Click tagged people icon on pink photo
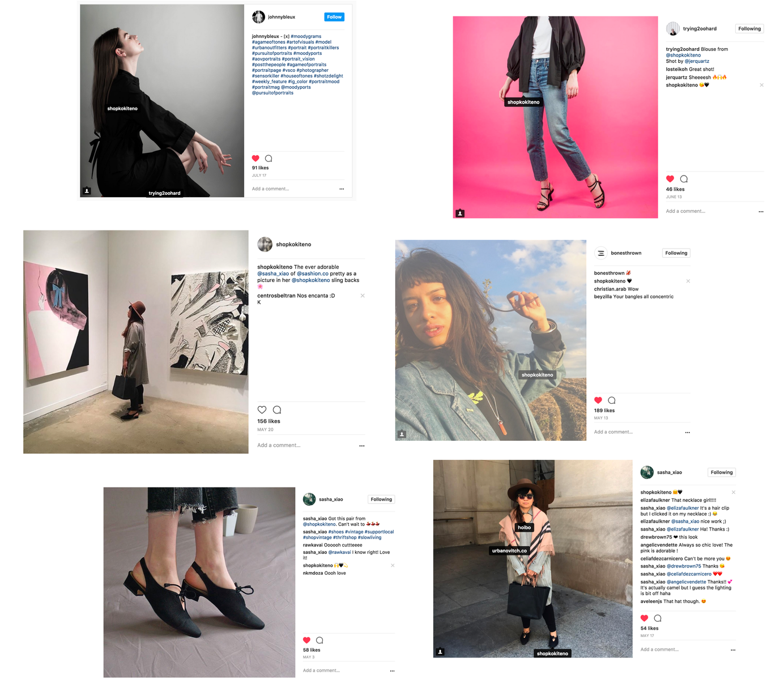784x679 pixels. (x=460, y=213)
